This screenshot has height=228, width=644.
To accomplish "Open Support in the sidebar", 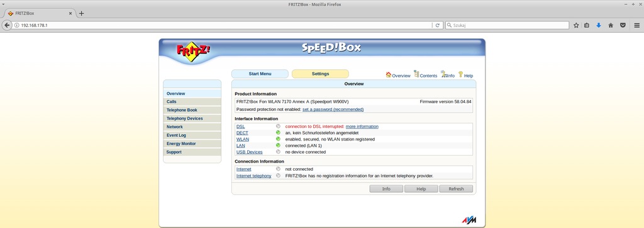I will click(192, 152).
